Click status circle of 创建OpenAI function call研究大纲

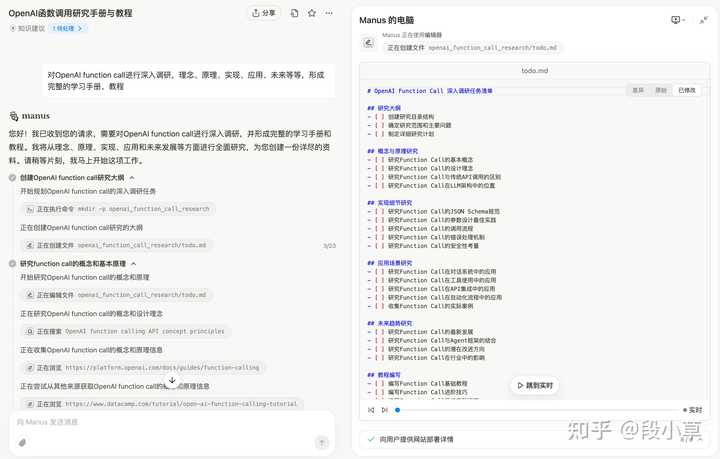pyautogui.click(x=13, y=178)
